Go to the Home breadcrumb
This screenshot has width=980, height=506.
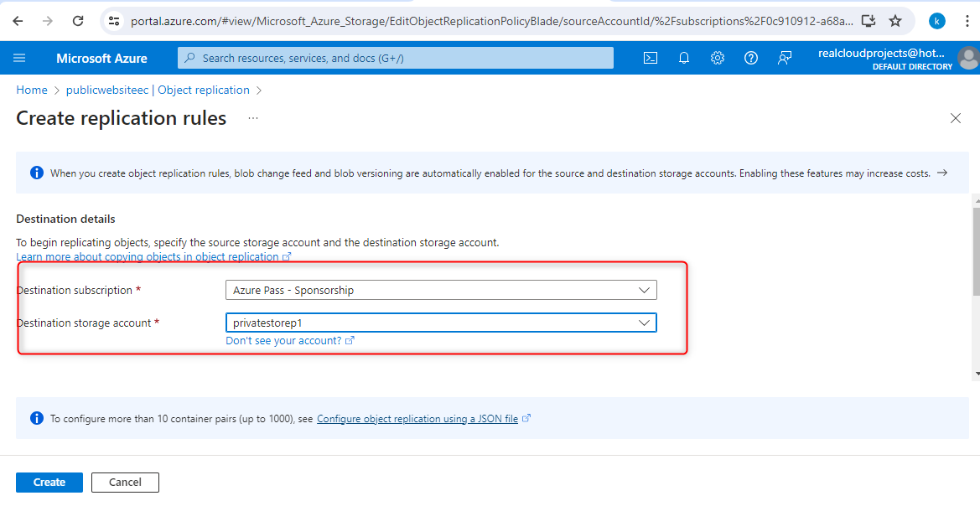pyautogui.click(x=32, y=90)
